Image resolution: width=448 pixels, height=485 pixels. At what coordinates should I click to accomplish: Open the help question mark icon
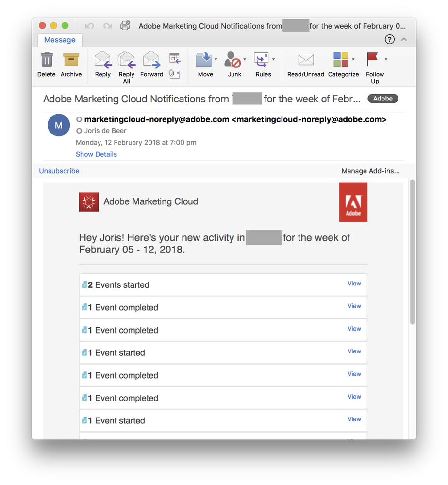(x=389, y=40)
